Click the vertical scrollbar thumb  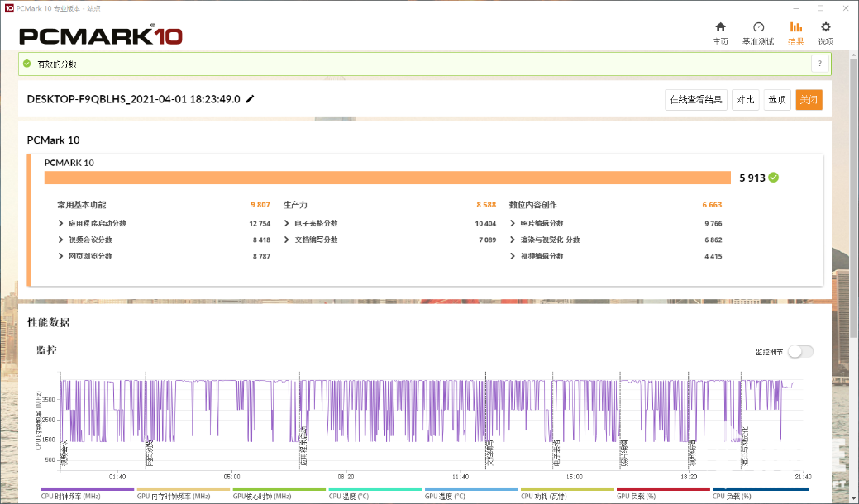[x=853, y=197]
